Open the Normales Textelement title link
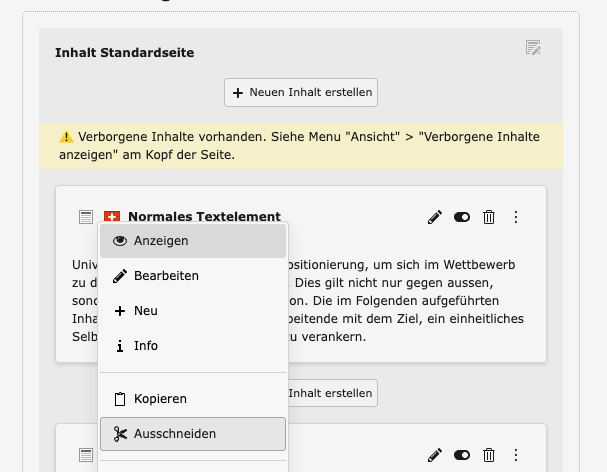Screen dimensions: 607x472 click(x=204, y=217)
